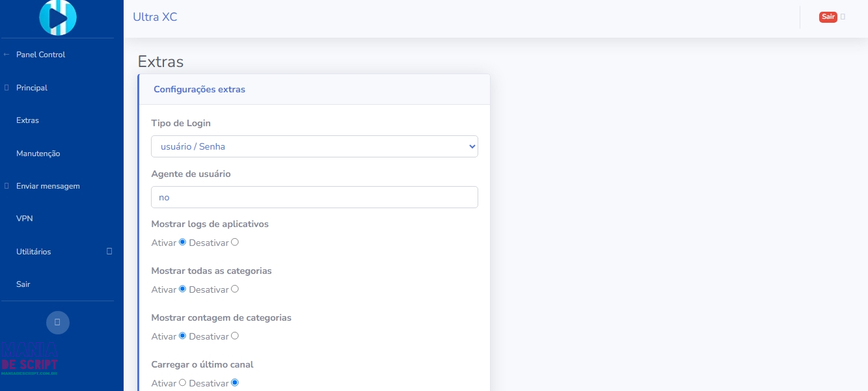Viewport: 868px width, 391px height.
Task: Select Desativar for Carregar o último canal
Action: click(x=235, y=383)
